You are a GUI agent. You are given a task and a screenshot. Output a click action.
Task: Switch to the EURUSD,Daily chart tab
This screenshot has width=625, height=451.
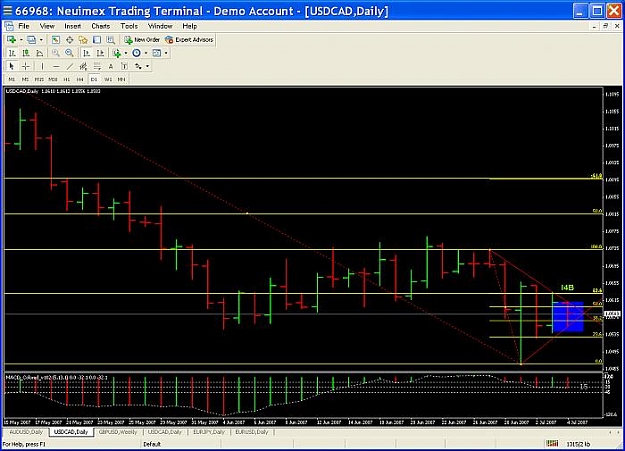pyautogui.click(x=252, y=432)
